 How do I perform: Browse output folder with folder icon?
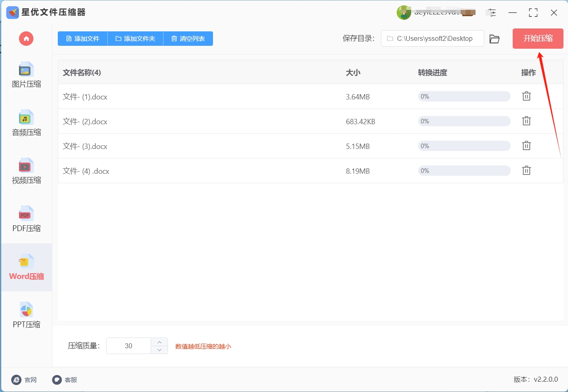(x=495, y=39)
